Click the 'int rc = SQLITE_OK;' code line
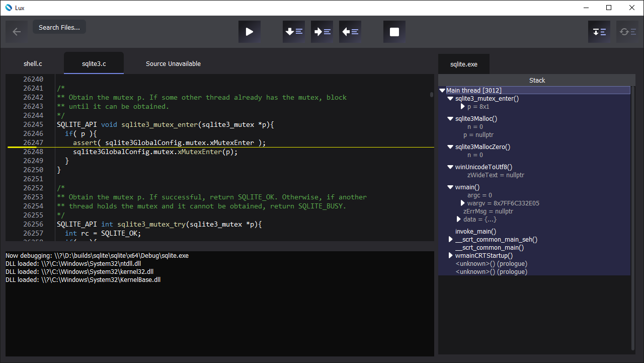 103,233
